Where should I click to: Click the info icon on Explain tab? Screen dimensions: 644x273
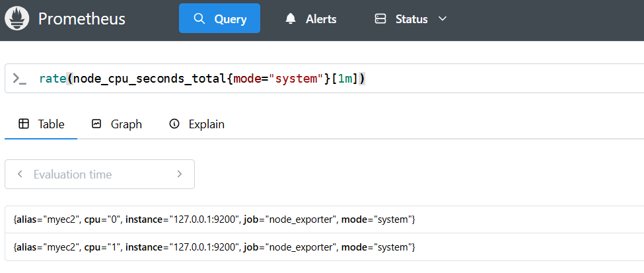point(174,124)
